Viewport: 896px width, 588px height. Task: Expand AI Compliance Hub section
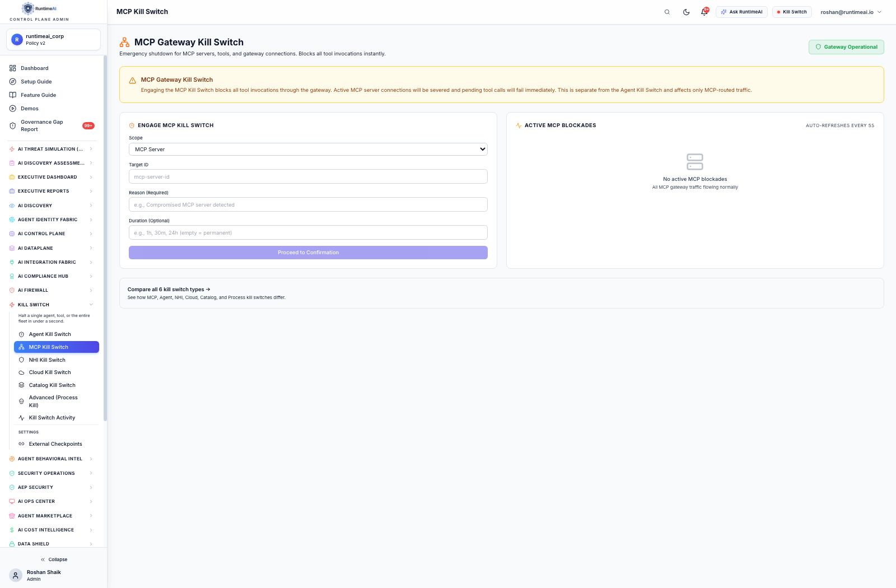[52, 276]
